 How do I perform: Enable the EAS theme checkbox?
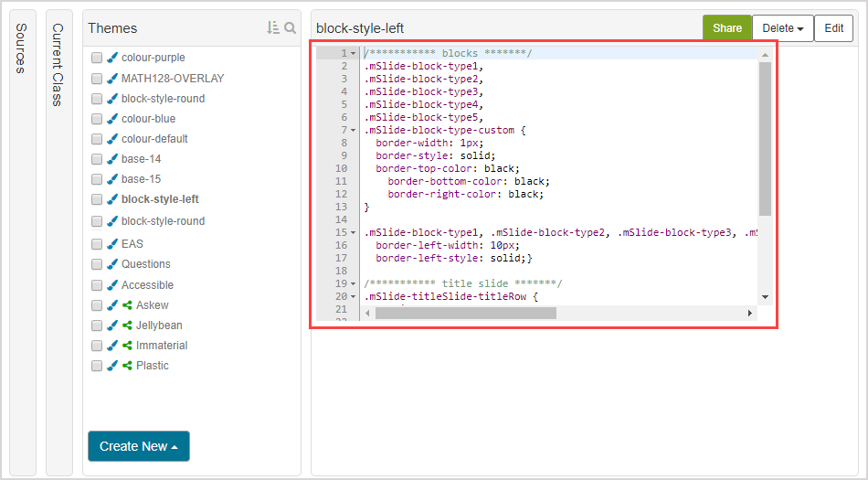pos(97,244)
